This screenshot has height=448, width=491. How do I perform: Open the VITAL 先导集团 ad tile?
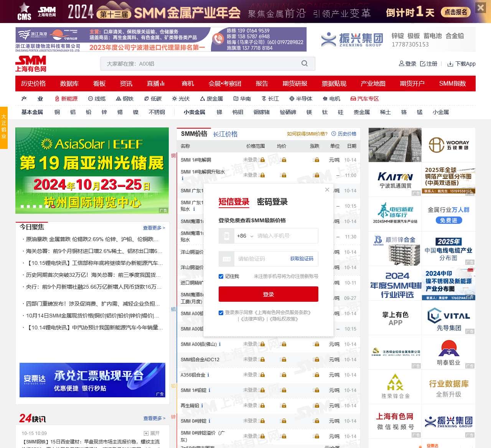(x=448, y=317)
